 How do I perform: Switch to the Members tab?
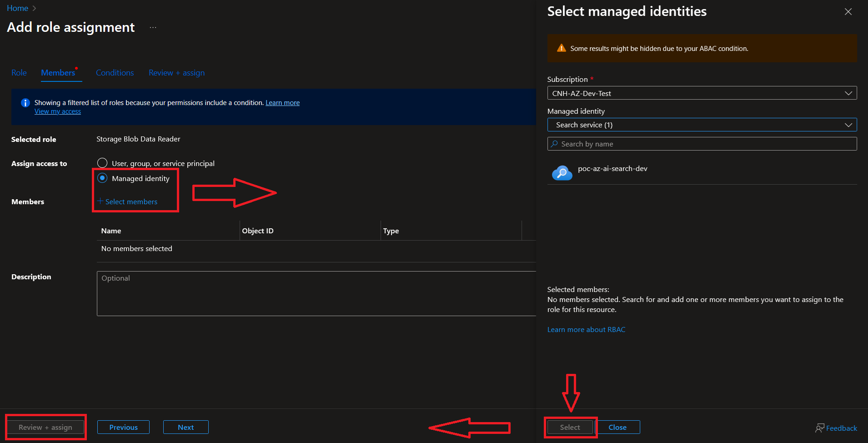click(58, 73)
